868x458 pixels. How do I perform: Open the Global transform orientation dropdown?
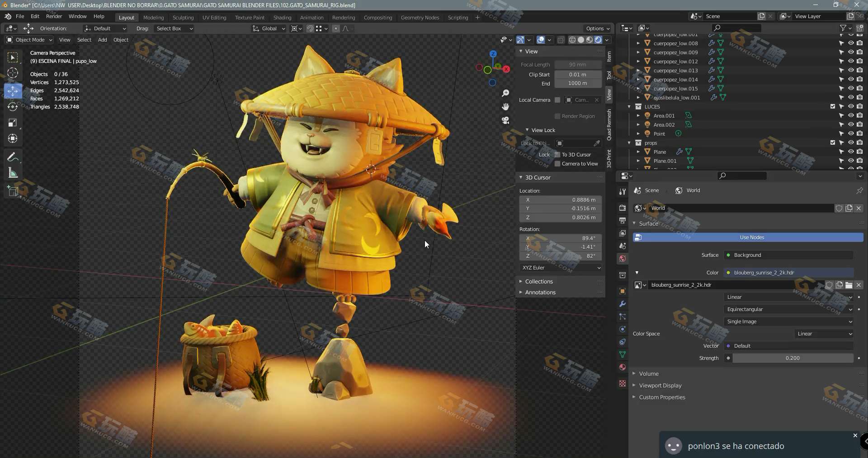(269, 28)
